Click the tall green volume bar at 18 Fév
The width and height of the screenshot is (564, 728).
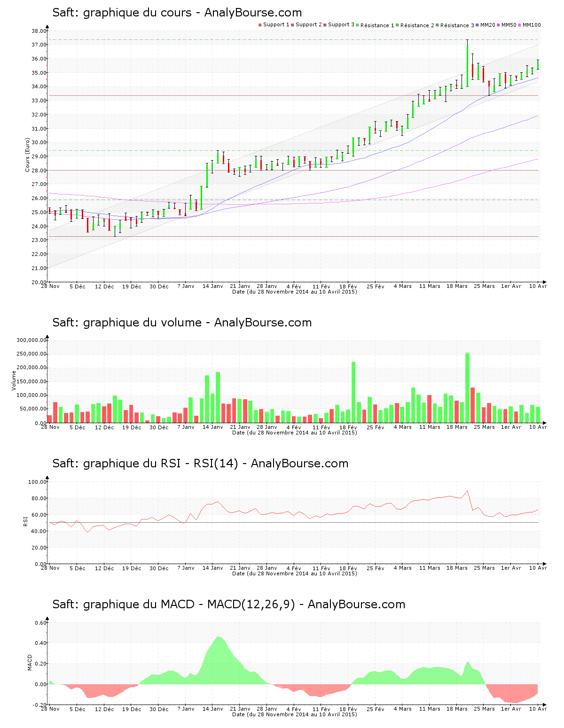353,392
